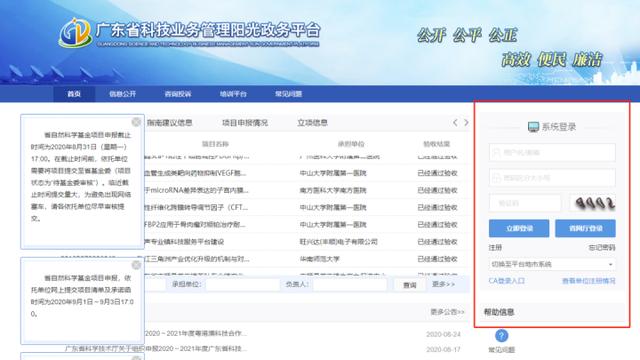This screenshot has height=360, width=640.
Task: Click the 查询 search button
Action: click(409, 285)
